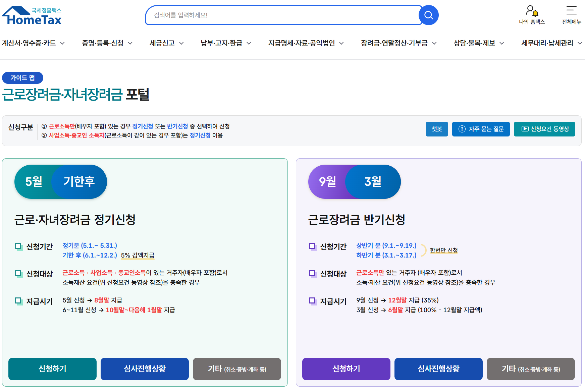Click 근로장려금 반기신청 heading

click(x=357, y=220)
